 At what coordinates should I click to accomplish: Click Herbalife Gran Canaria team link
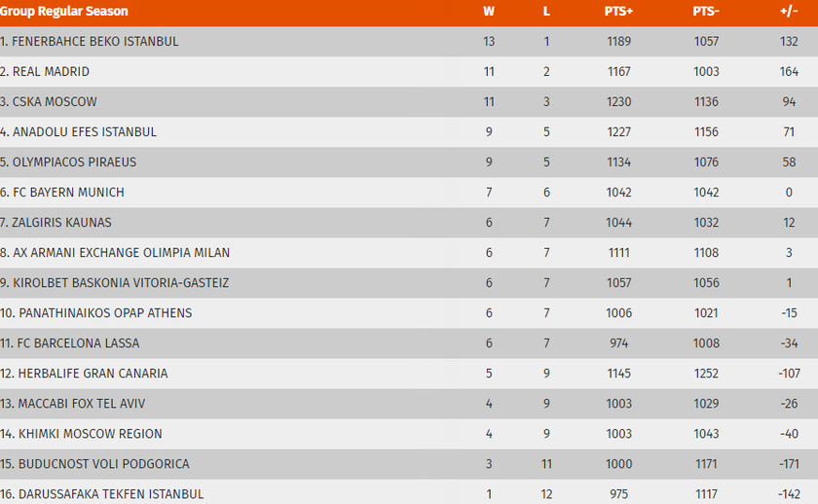point(90,374)
